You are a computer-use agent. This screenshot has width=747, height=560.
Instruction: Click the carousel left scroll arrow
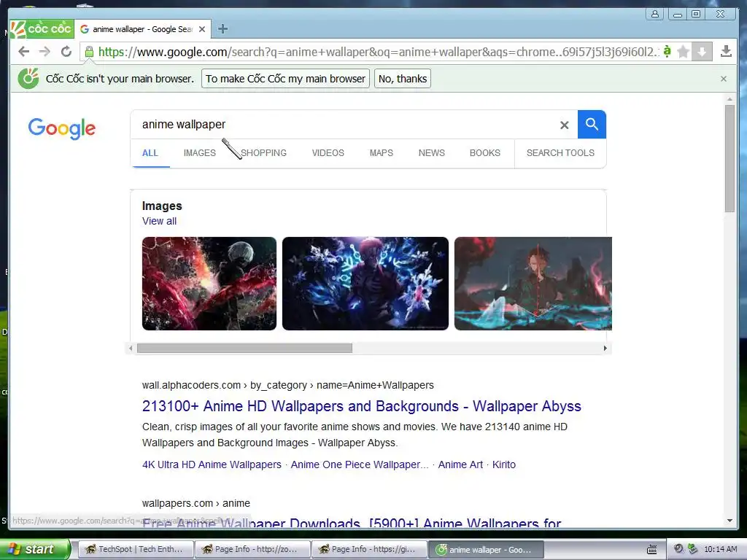(131, 348)
